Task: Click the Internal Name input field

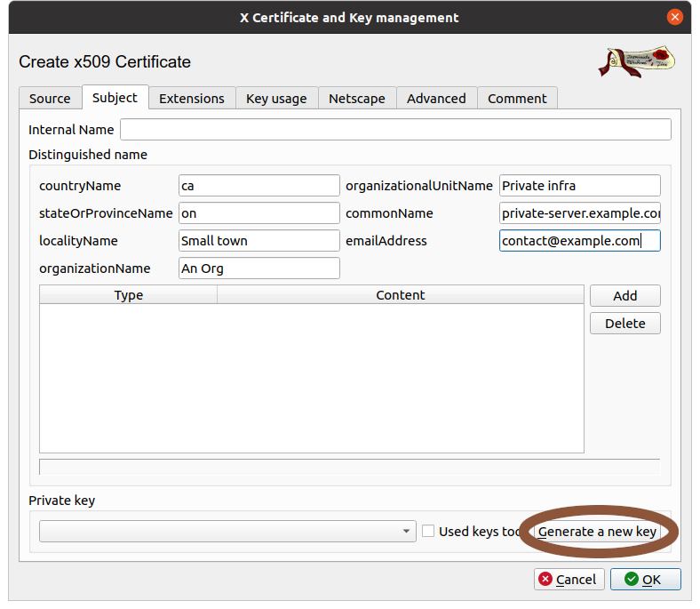Action: tap(395, 129)
